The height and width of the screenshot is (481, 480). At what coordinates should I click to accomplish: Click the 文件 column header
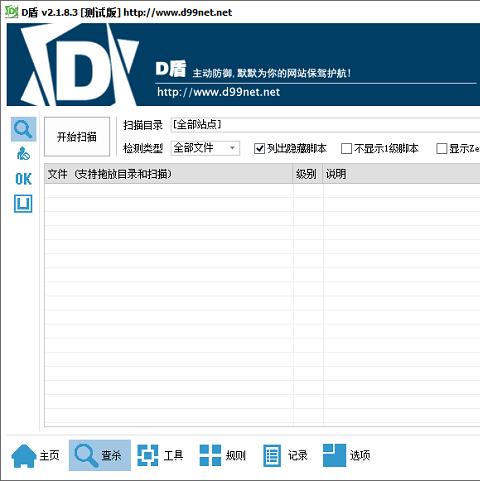click(x=169, y=174)
